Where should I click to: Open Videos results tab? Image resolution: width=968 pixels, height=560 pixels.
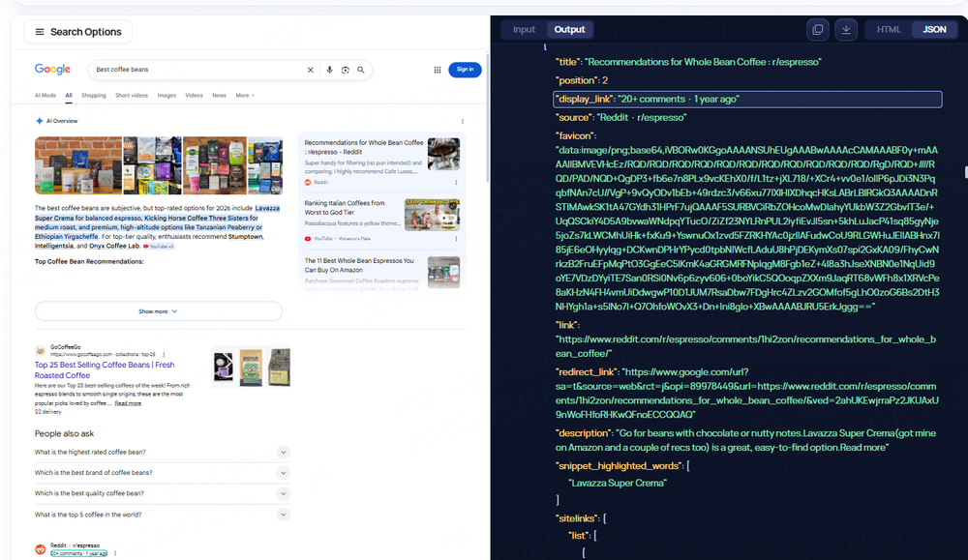pos(194,96)
